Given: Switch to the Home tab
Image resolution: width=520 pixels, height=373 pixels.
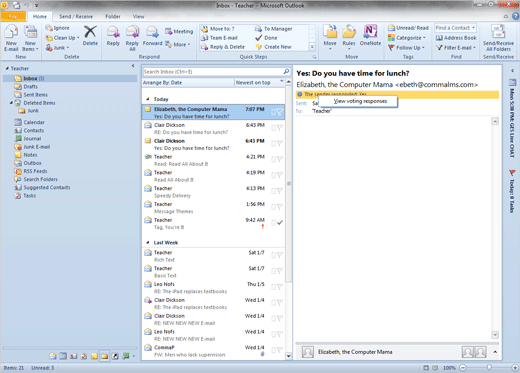Looking at the screenshot, I should [40, 16].
